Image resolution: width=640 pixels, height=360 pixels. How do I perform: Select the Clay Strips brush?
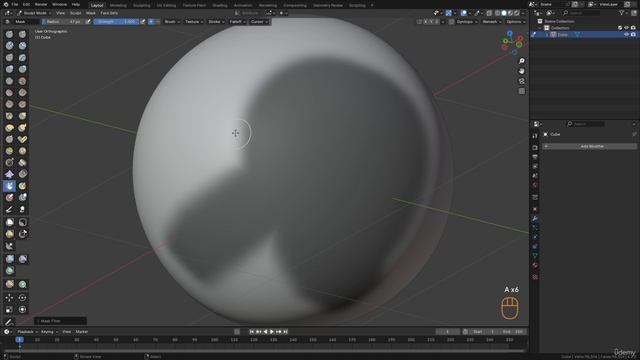point(22,46)
